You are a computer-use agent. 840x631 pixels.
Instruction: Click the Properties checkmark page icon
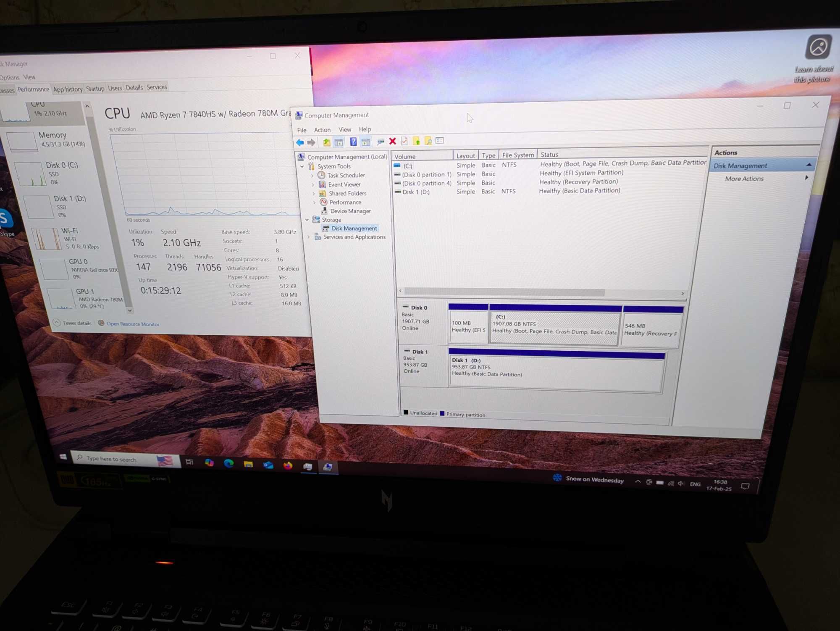click(x=404, y=141)
